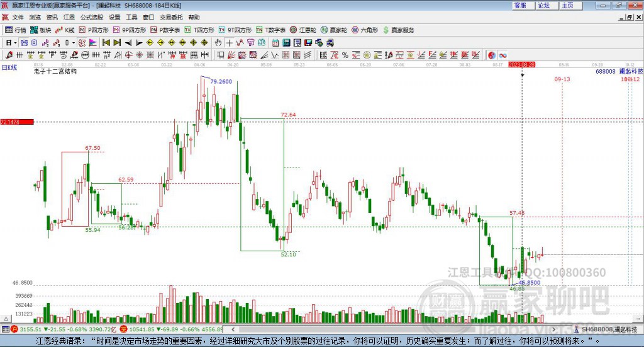The image size is (644, 347).
Task: Open the 板块 sector view
Action: tap(41, 30)
